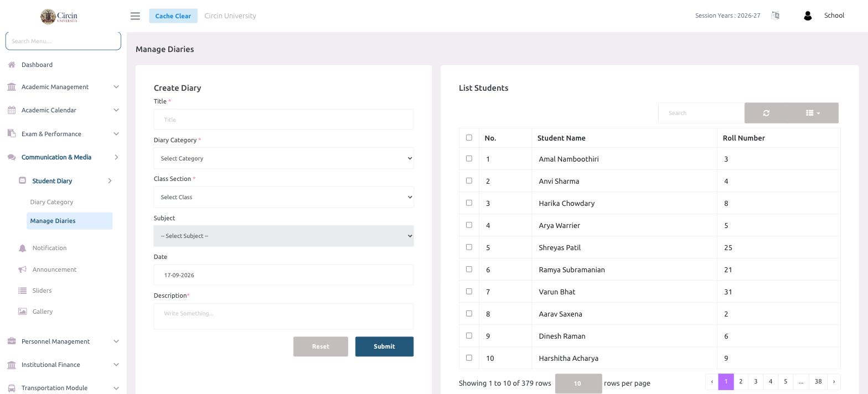Open Notification menu item
The image size is (868, 394).
[x=49, y=248]
